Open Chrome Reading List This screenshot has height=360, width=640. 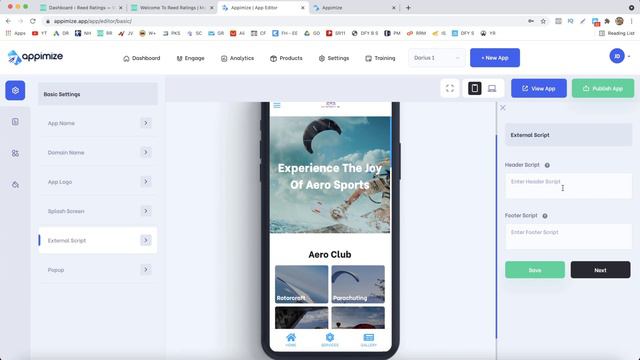[616, 33]
